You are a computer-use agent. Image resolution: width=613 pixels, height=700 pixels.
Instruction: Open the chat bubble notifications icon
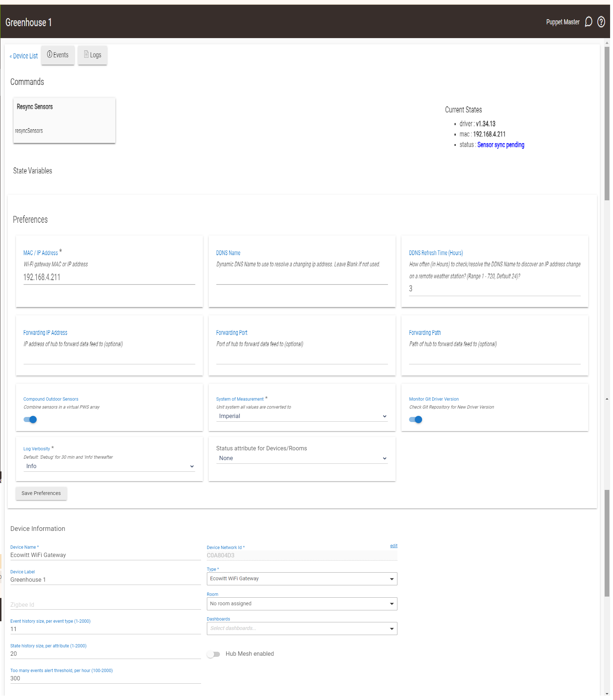[x=588, y=22]
